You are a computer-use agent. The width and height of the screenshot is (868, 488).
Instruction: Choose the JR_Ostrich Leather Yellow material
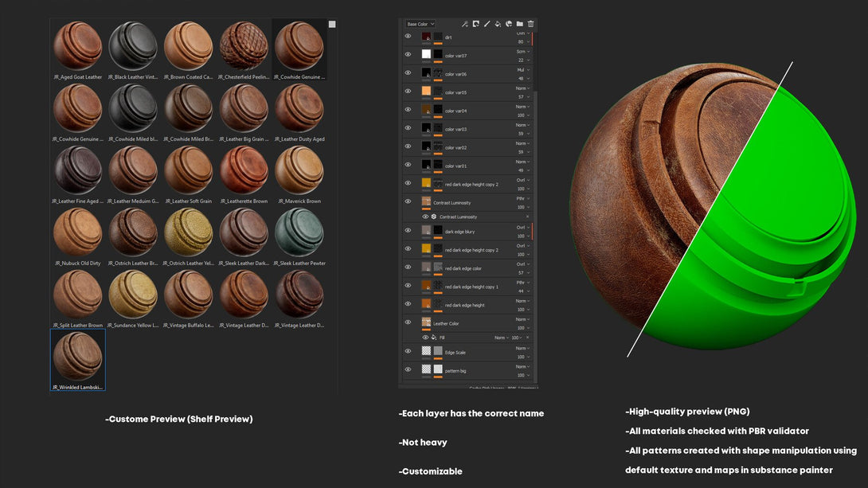click(188, 236)
